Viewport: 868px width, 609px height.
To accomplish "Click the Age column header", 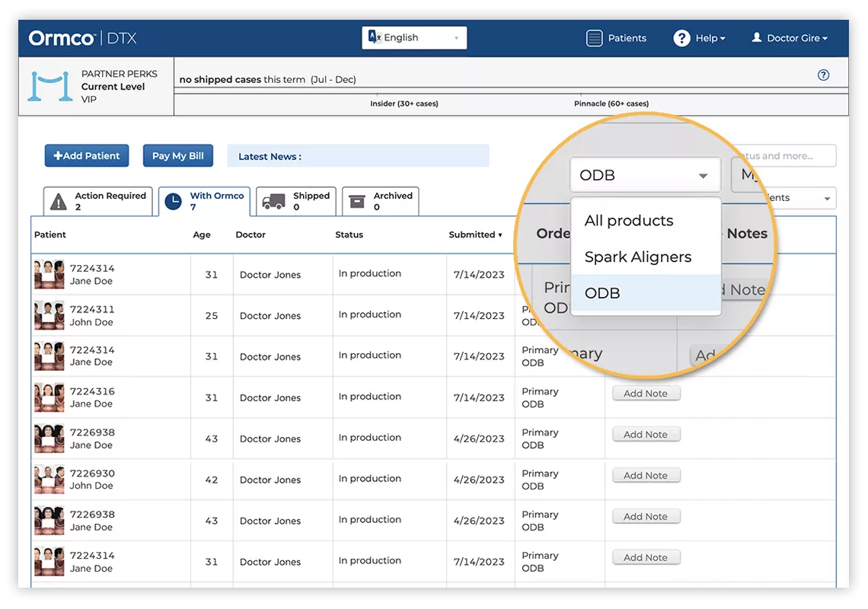I will coord(202,234).
